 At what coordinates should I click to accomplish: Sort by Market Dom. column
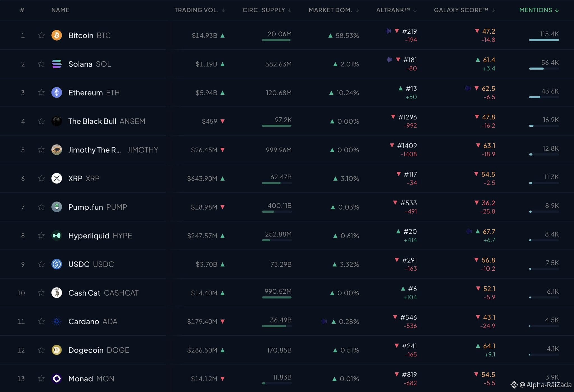(x=334, y=10)
